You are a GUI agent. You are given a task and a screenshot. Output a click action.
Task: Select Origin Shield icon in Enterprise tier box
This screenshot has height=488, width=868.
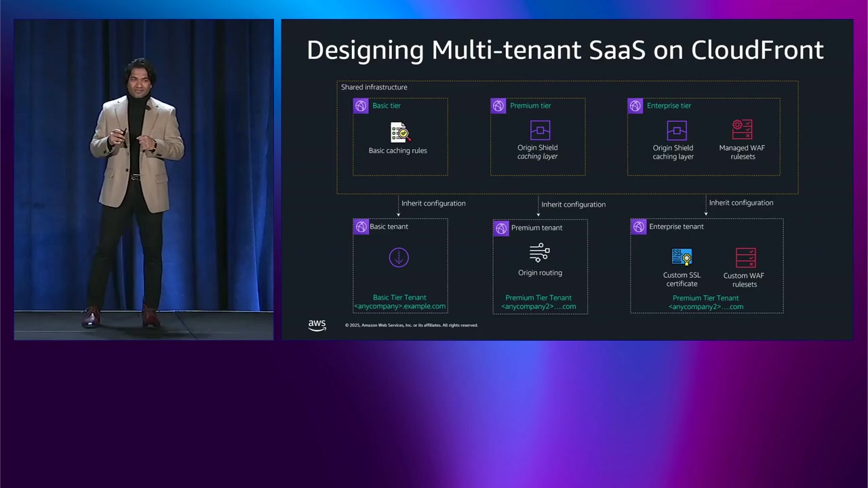676,130
